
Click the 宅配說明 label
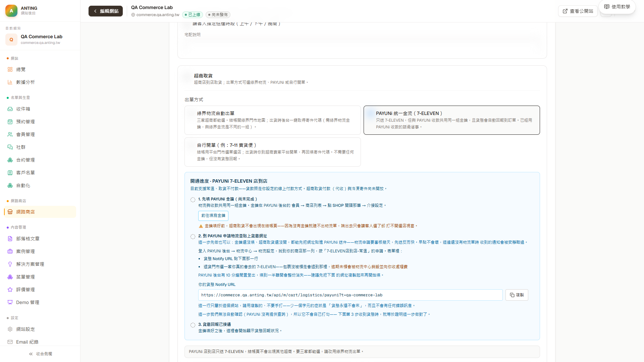click(x=193, y=35)
